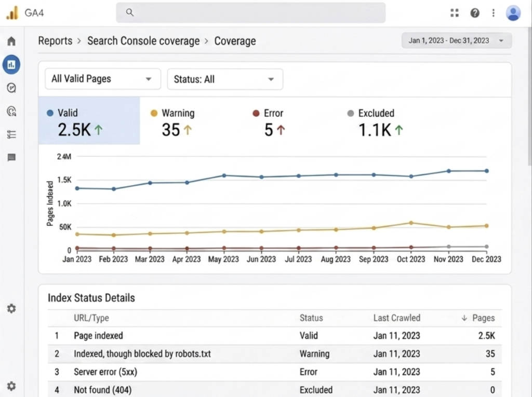Open the All Valid Pages dropdown
The image size is (532, 397).
[103, 79]
